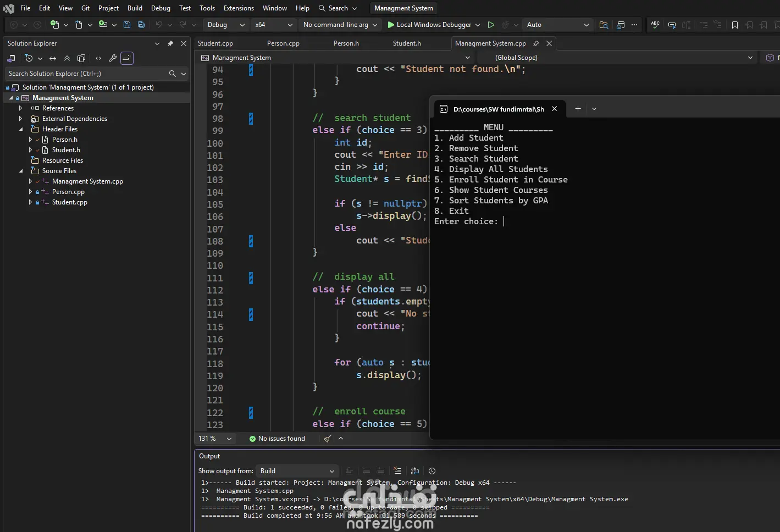
Task: Open the Build menu
Action: [135, 8]
